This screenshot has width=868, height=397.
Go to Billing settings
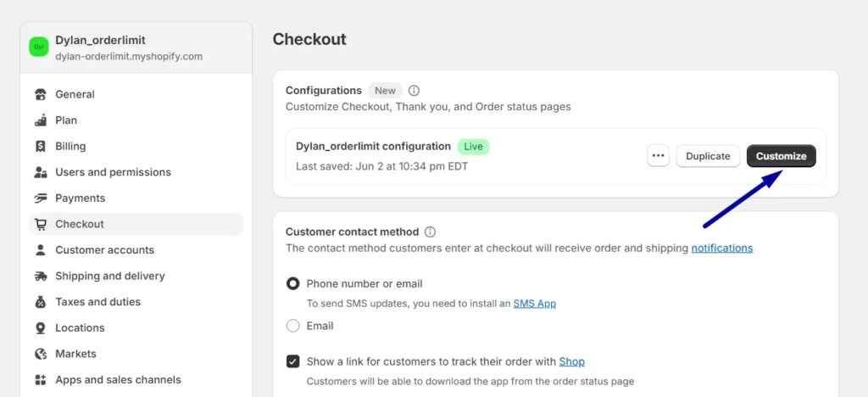pyautogui.click(x=136, y=146)
